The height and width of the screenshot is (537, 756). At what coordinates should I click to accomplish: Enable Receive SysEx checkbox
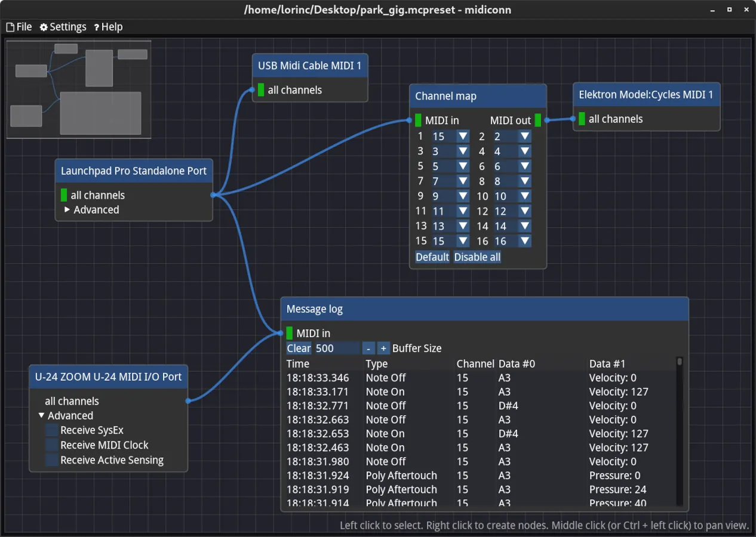(52, 430)
